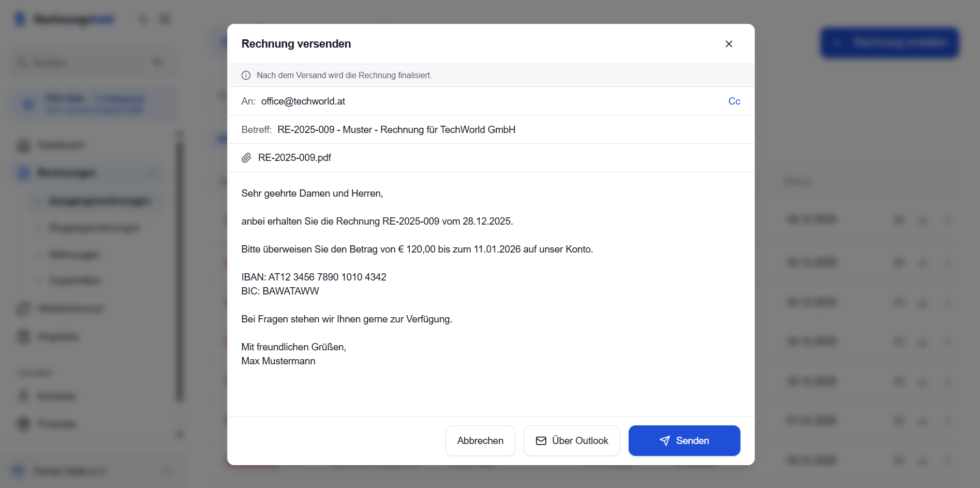Open the RE-2025-009.pdf attachment
This screenshot has width=980, height=488.
(x=294, y=157)
